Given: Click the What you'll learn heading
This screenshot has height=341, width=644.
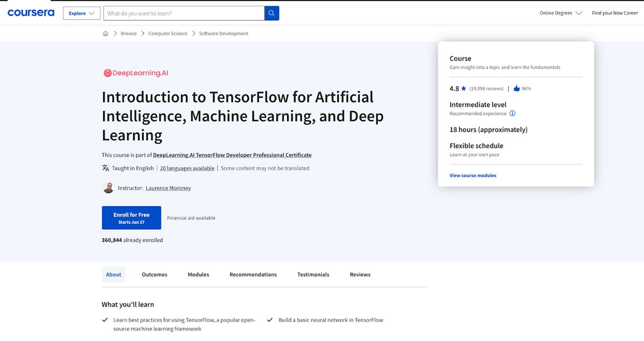Looking at the screenshot, I should click(x=128, y=304).
